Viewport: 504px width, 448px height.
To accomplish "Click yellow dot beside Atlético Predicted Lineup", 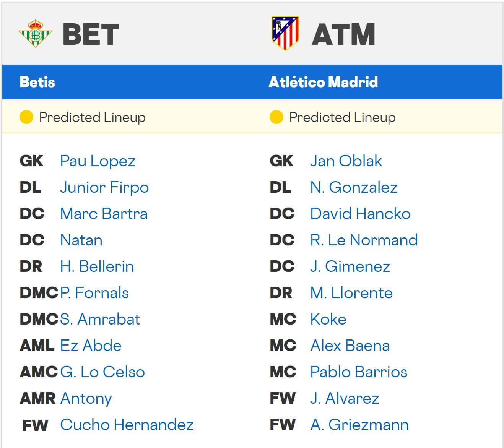I will pyautogui.click(x=276, y=117).
